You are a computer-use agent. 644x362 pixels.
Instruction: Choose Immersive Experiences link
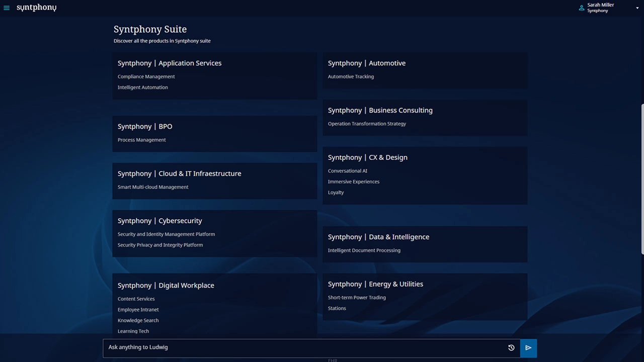pyautogui.click(x=353, y=182)
